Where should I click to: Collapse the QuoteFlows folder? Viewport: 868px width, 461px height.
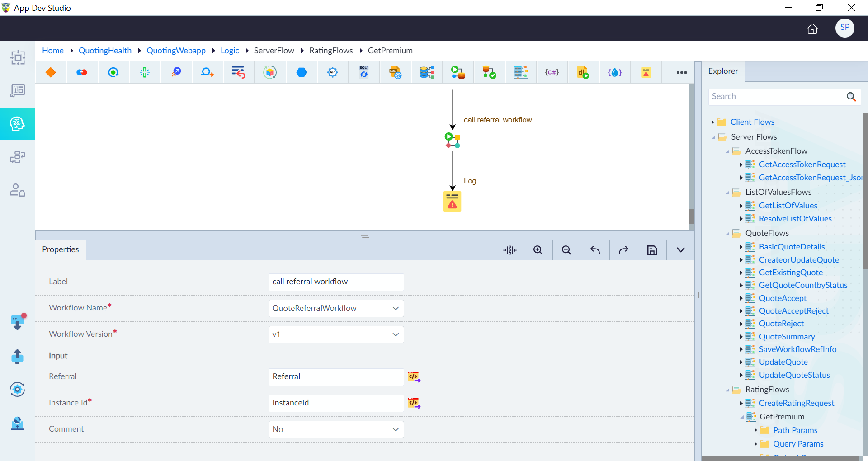pos(728,234)
